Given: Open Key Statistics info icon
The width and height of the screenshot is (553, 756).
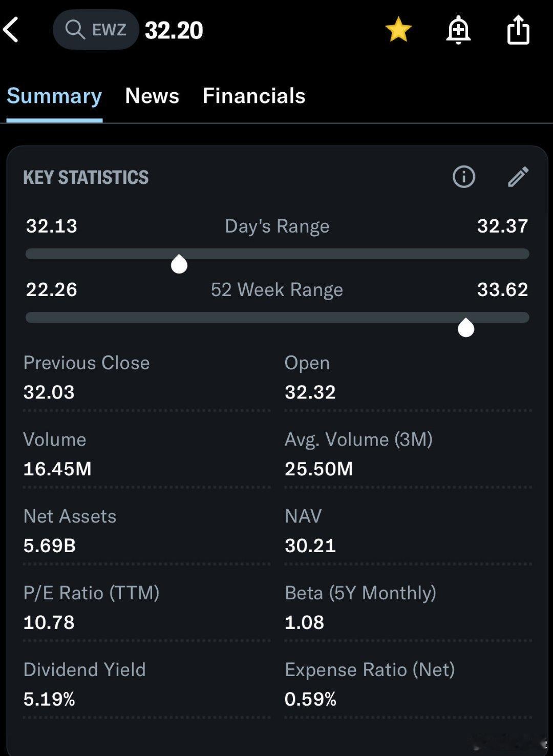Looking at the screenshot, I should pyautogui.click(x=464, y=177).
